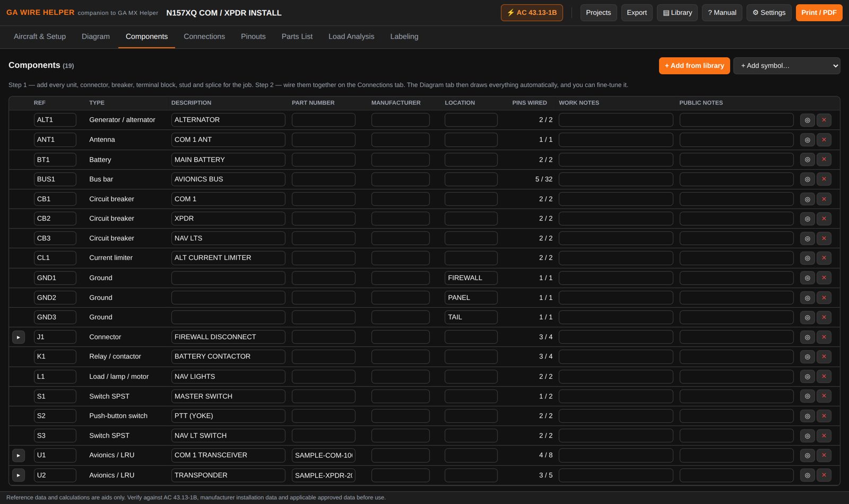Edit the SAMPLE-COM part number field

[x=324, y=455]
